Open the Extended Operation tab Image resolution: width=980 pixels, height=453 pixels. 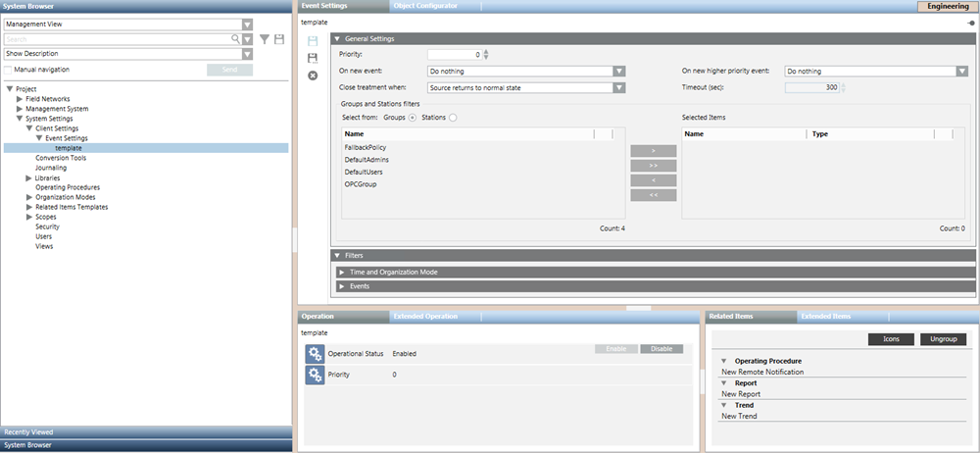pyautogui.click(x=423, y=317)
